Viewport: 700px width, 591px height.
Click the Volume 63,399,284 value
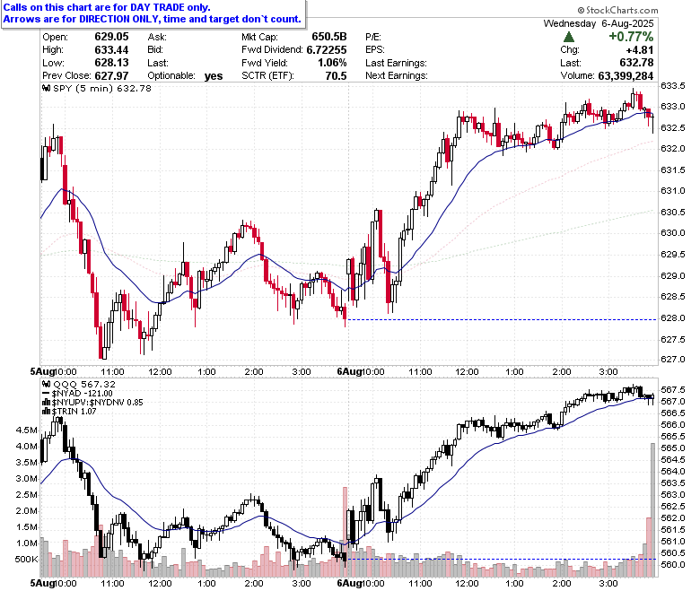click(x=626, y=76)
